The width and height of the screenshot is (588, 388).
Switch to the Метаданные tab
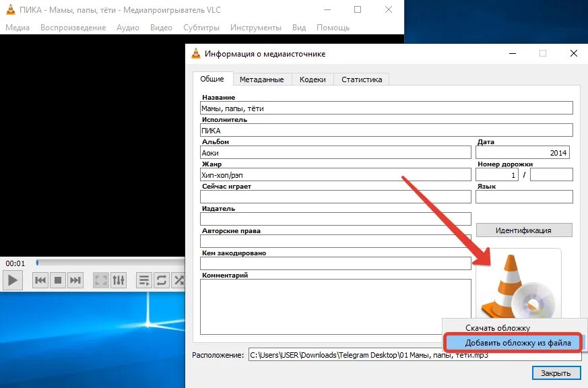pos(262,79)
